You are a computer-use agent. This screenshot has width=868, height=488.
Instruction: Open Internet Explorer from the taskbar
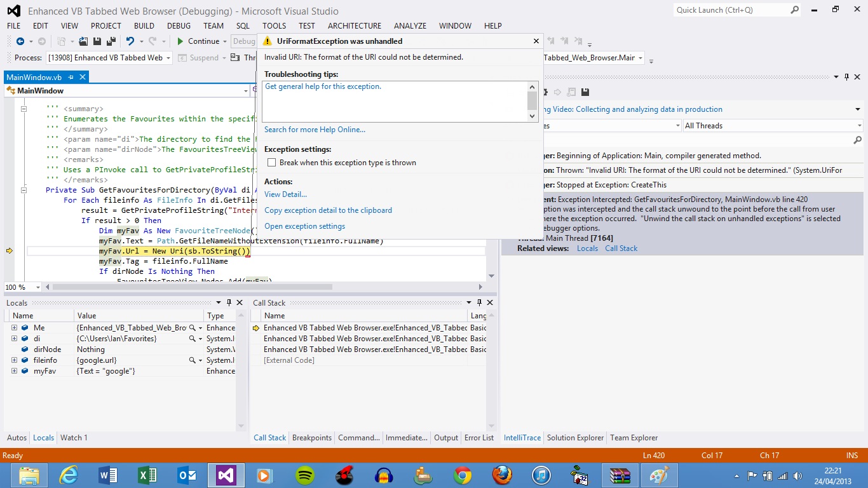pyautogui.click(x=69, y=475)
